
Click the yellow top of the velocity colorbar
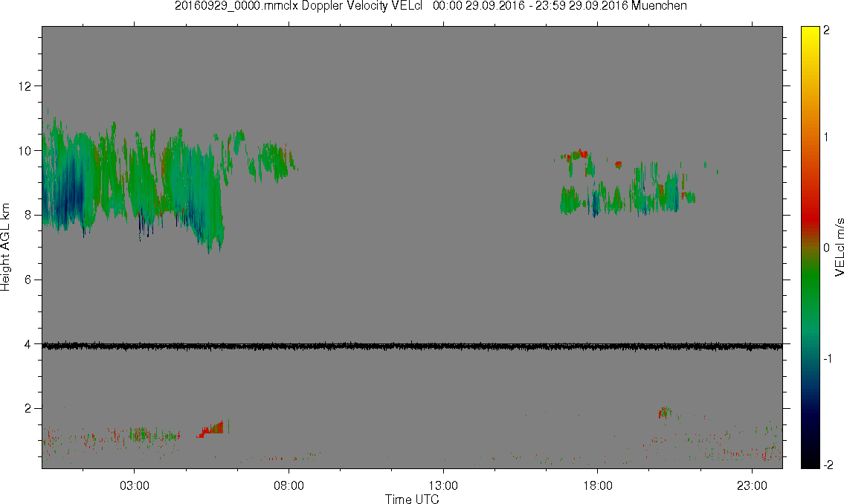(x=810, y=35)
